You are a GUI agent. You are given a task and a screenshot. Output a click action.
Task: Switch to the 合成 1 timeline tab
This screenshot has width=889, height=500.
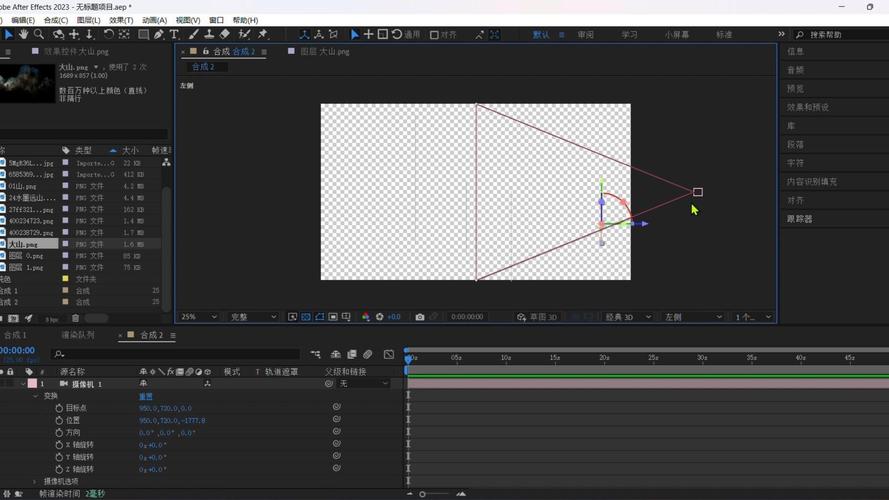(x=16, y=335)
